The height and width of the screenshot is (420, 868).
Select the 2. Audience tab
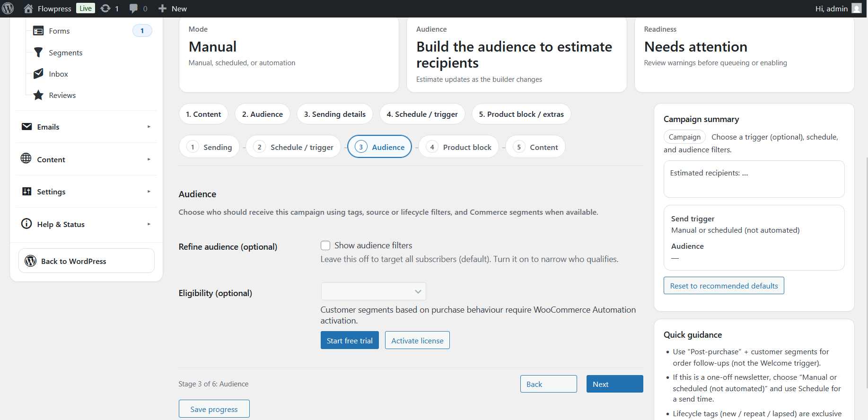(x=262, y=114)
